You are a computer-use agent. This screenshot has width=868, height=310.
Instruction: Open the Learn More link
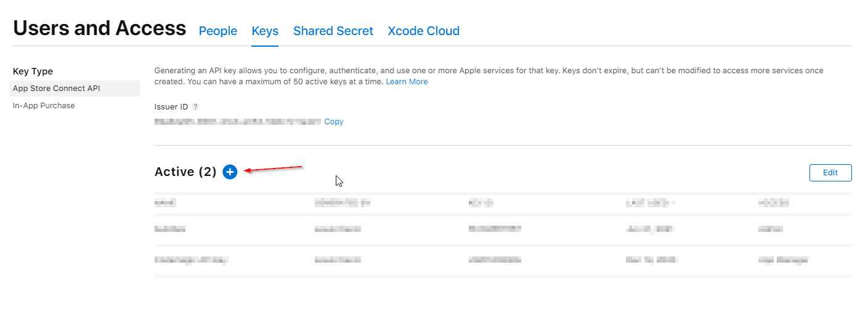[x=407, y=82]
